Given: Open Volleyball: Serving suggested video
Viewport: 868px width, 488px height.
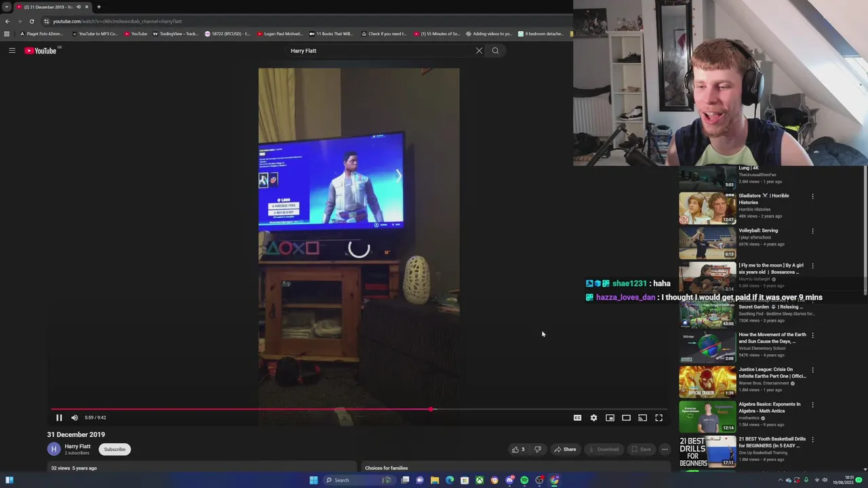Looking at the screenshot, I should pos(758,230).
